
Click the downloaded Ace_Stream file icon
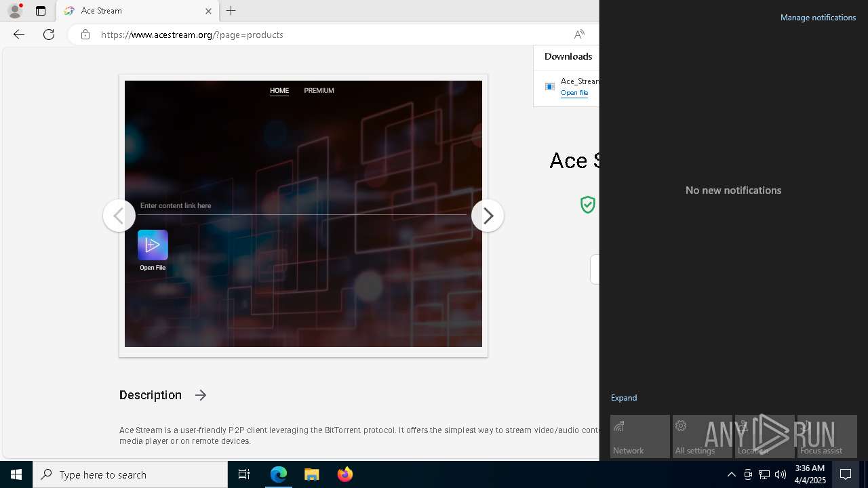coord(550,87)
